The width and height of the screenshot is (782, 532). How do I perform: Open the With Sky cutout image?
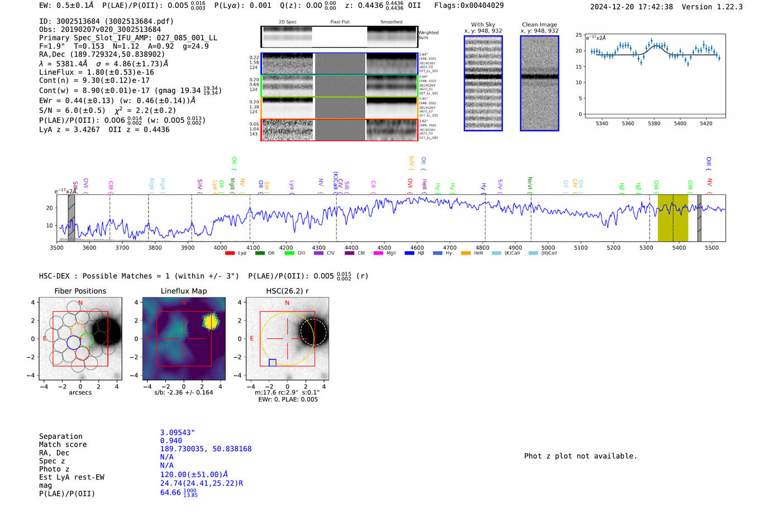point(483,83)
